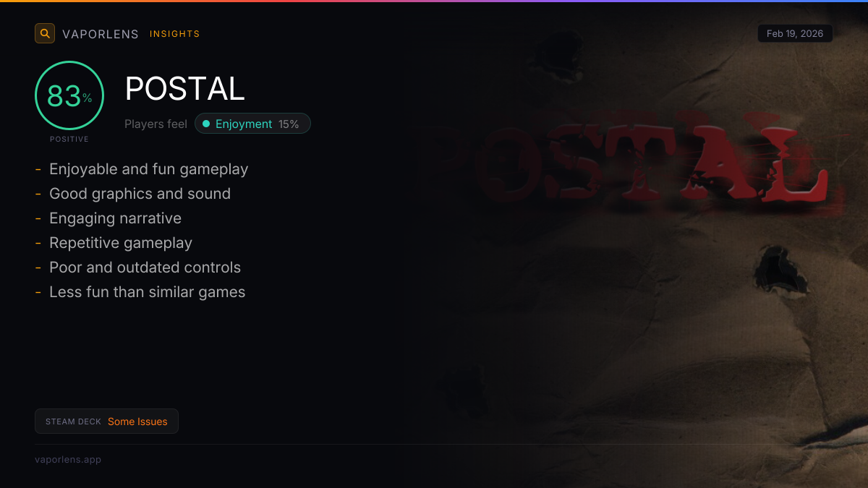Select 'Enjoyable and fun gameplay' insight
The height and width of the screenshot is (488, 868).
pos(148,169)
